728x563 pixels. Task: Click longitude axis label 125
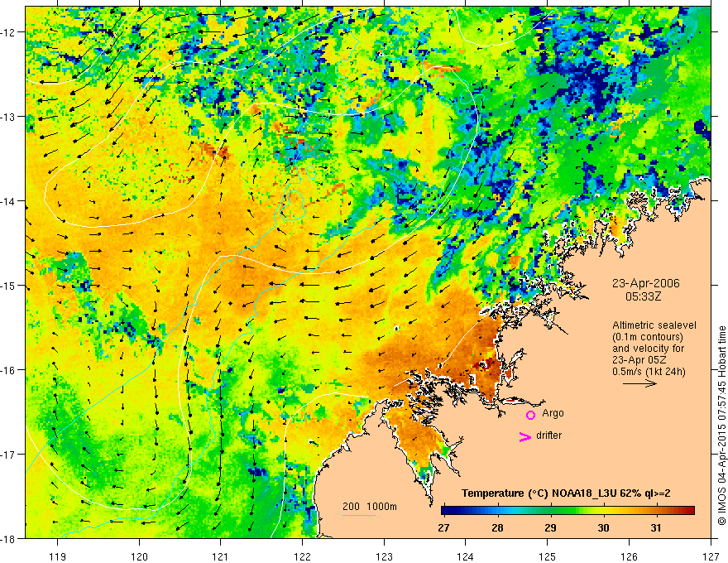(547, 556)
